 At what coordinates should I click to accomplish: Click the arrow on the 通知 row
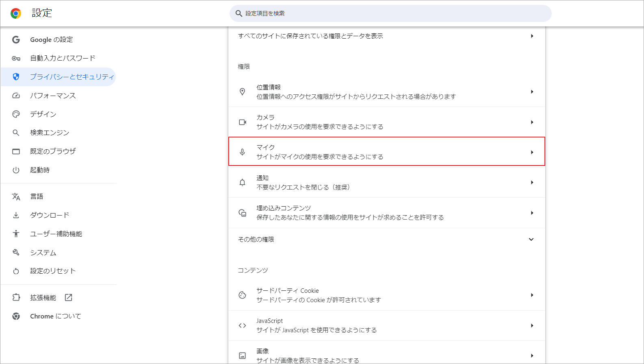pyautogui.click(x=532, y=183)
